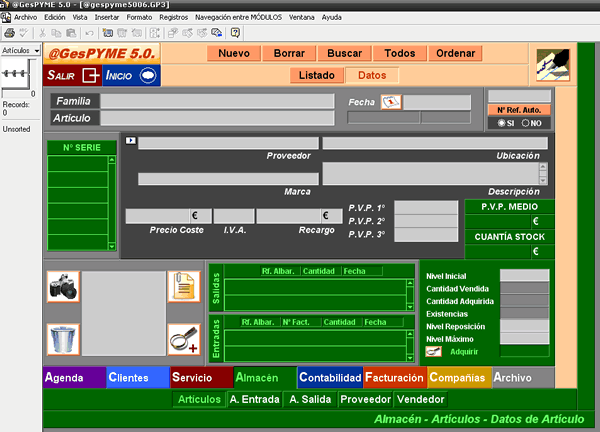Image resolution: width=600 pixels, height=432 pixels.
Task: Switch to the Listado tab
Action: point(317,75)
